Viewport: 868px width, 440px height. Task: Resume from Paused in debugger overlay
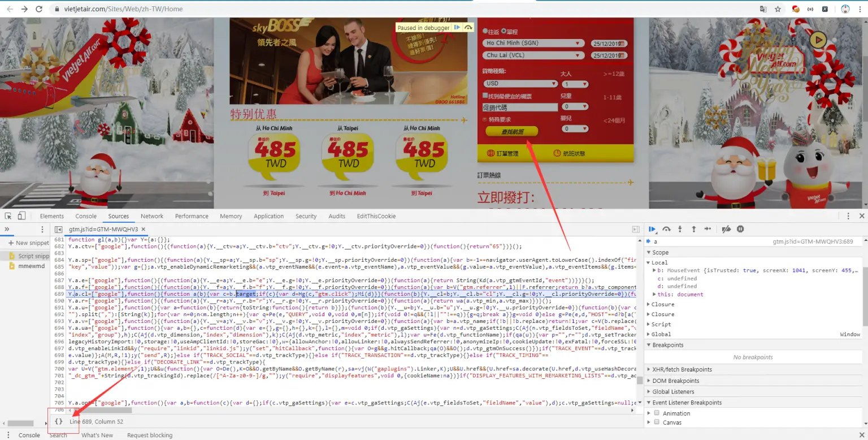(x=457, y=27)
